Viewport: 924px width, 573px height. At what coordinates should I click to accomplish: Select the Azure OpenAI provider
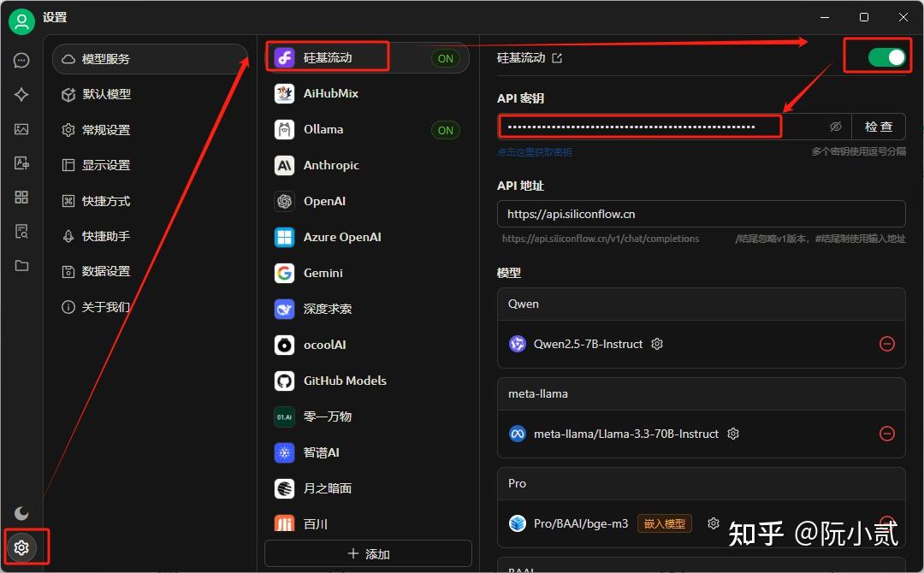coord(367,238)
